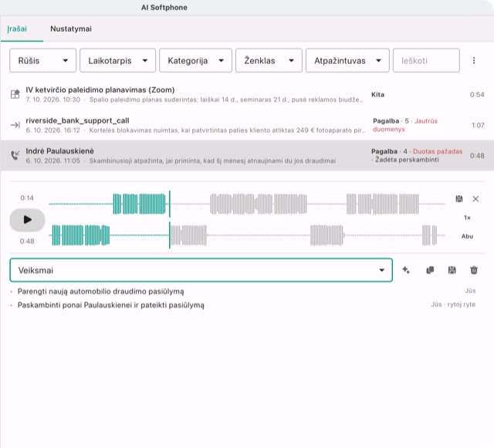Open the Rūšis filter dropdown
494x448 pixels.
(43, 60)
